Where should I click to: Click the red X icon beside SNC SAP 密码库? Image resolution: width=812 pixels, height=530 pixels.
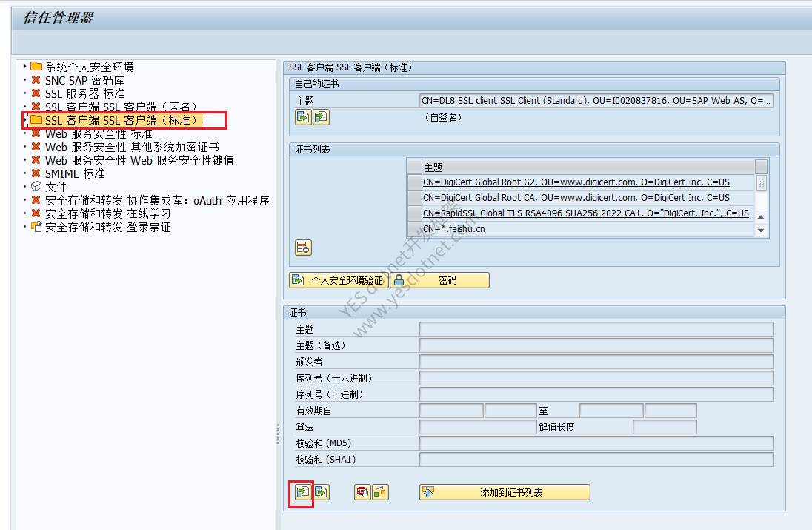[36, 80]
